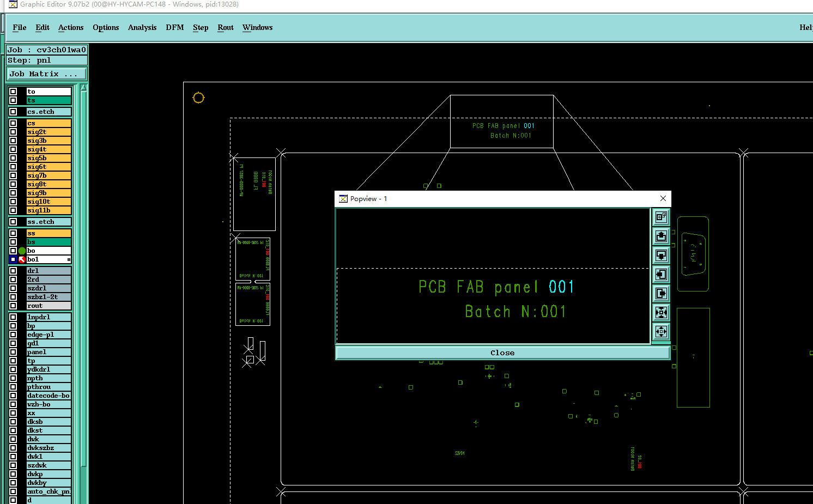
Task: Click the Popview window title icon
Action: pos(343,199)
